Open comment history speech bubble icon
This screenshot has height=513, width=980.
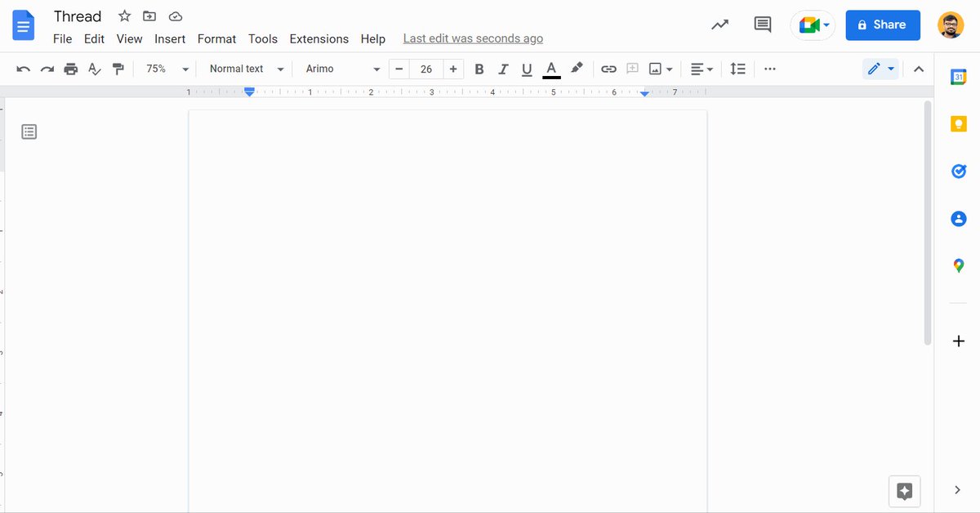(x=763, y=25)
